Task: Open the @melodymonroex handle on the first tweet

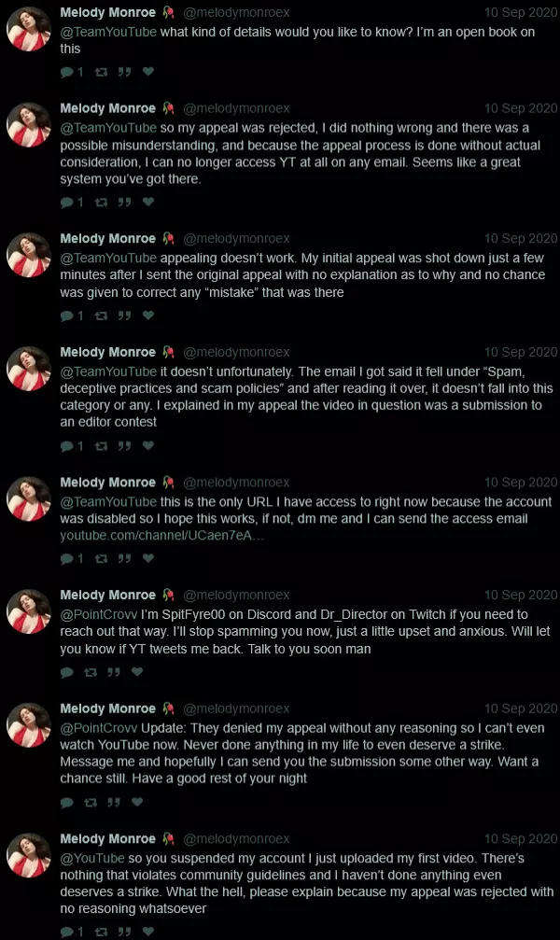Action: click(x=236, y=13)
